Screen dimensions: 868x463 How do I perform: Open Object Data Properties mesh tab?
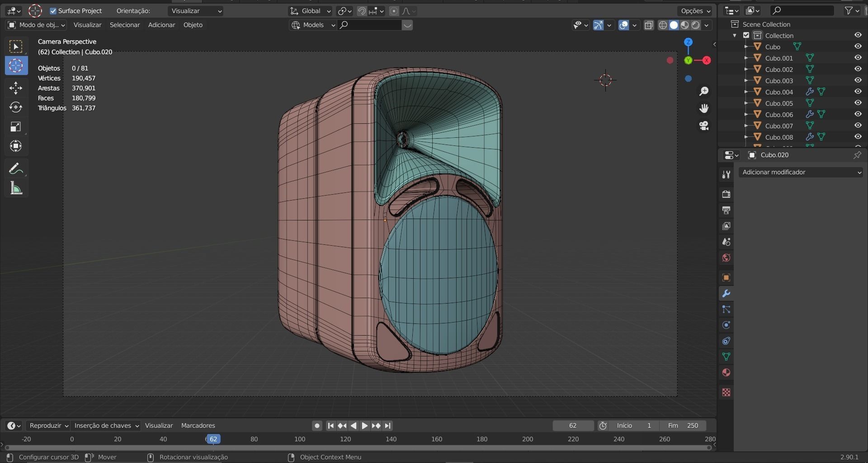pyautogui.click(x=726, y=356)
